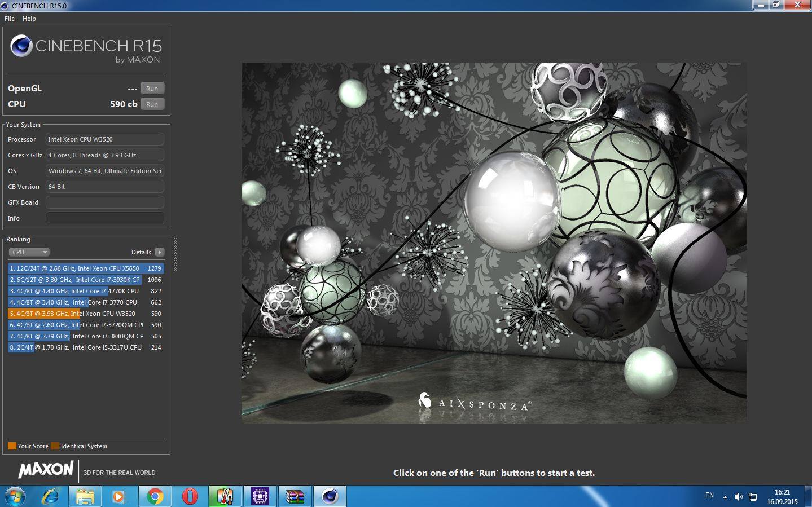Run the CPU benchmark test
The width and height of the screenshot is (812, 507).
(x=152, y=104)
